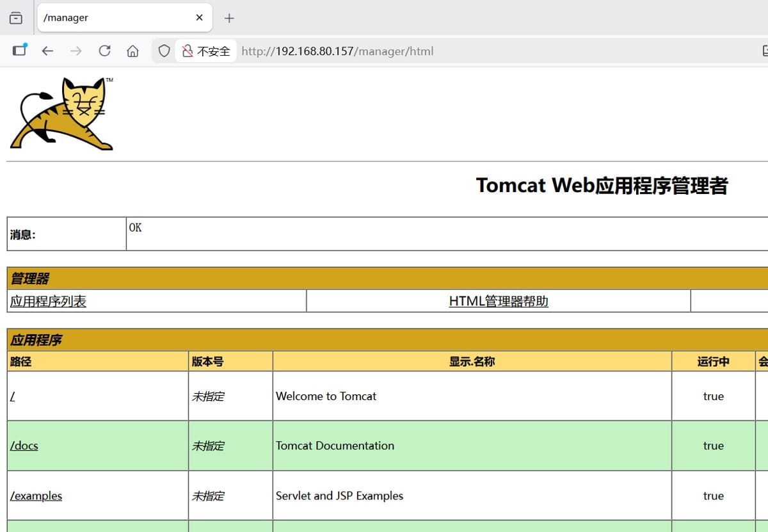Click true in the /docs row
Viewport: 768px width, 532px height.
[x=713, y=446]
